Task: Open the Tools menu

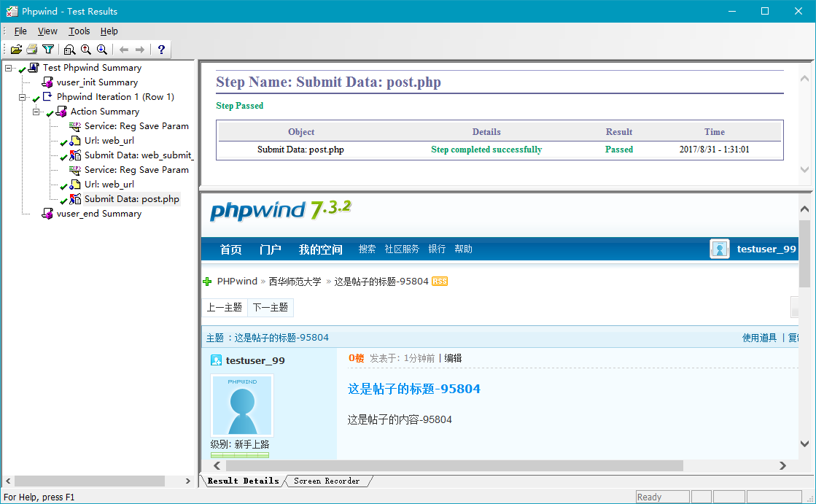Action: (x=79, y=31)
